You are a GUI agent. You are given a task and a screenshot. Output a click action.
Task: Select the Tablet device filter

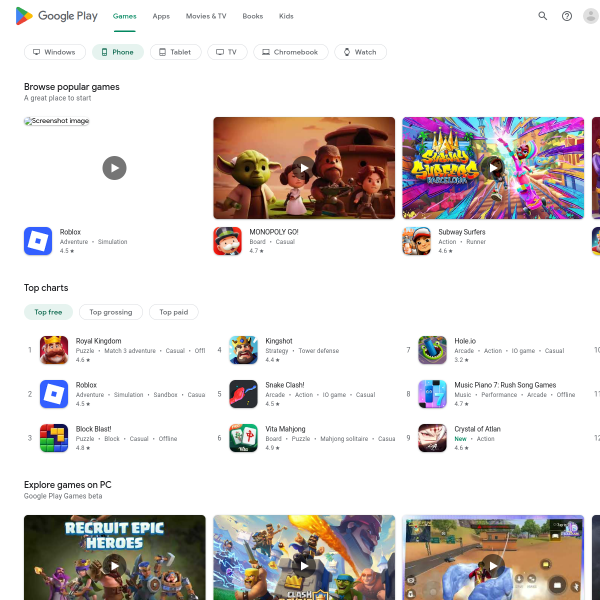(x=176, y=52)
